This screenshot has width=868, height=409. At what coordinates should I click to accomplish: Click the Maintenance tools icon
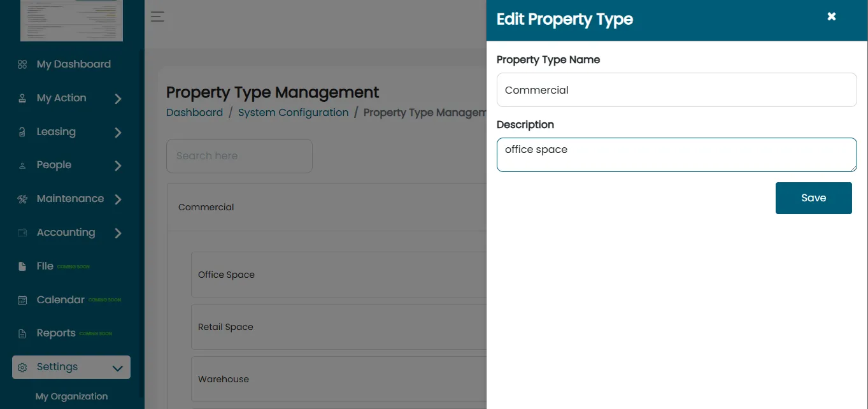tap(22, 199)
